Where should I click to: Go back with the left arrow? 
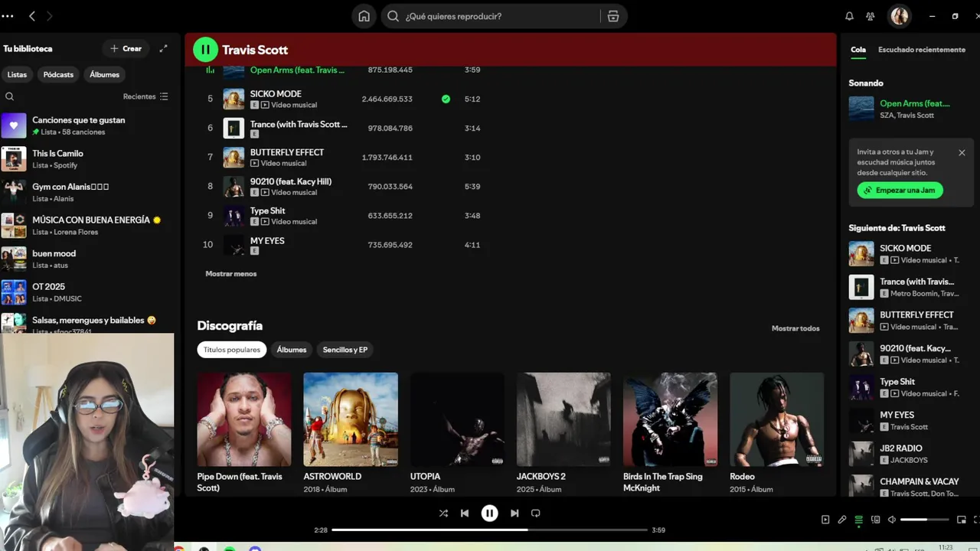pyautogui.click(x=32, y=16)
